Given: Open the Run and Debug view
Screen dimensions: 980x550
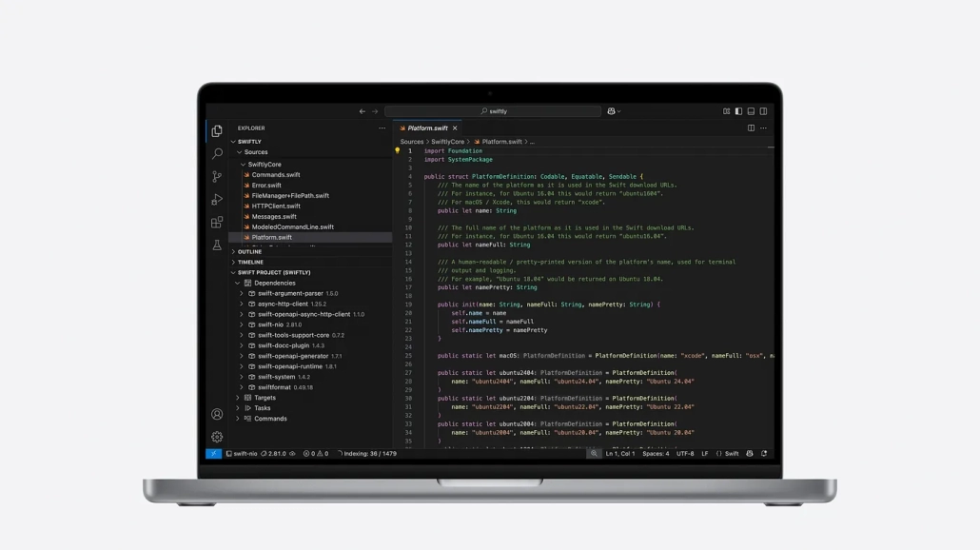Looking at the screenshot, I should coord(217,199).
